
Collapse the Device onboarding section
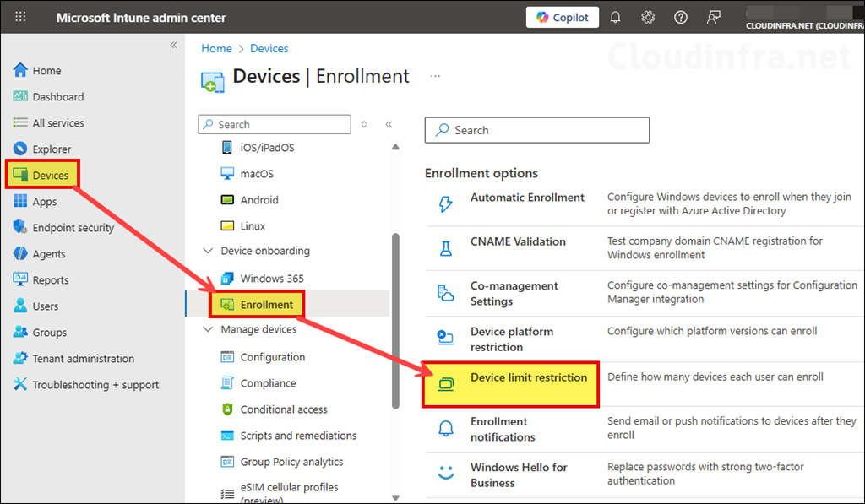coord(208,251)
